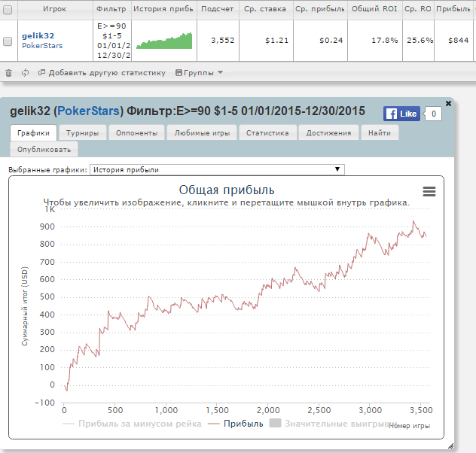Close the gelik32 details panel
The width and height of the screenshot is (476, 453).
point(448,103)
